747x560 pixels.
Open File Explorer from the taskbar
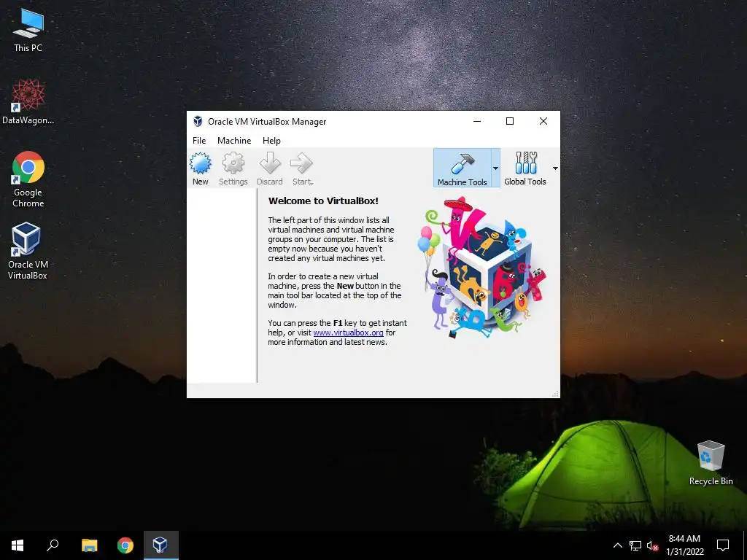pyautogui.click(x=89, y=545)
